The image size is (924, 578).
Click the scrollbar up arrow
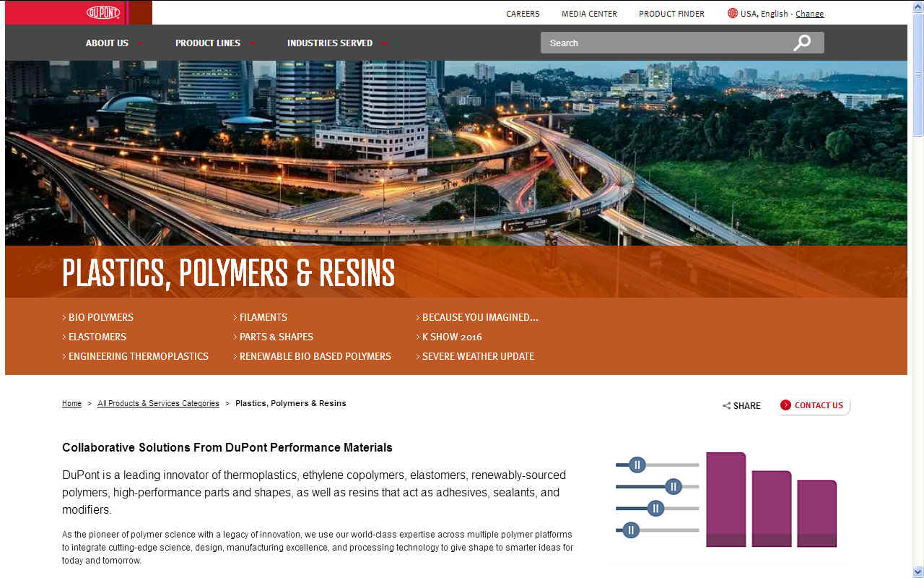pos(918,6)
